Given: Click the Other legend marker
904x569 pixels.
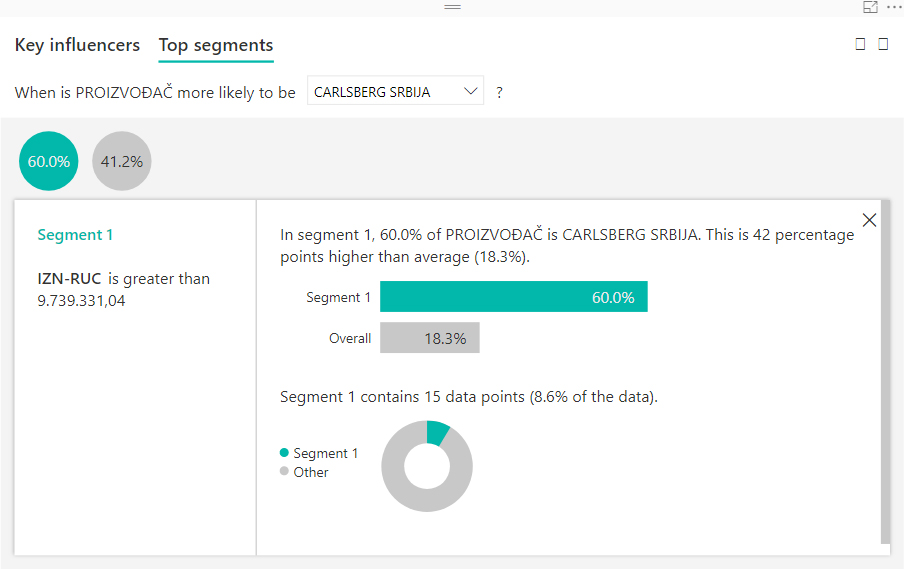Looking at the screenshot, I should (285, 472).
